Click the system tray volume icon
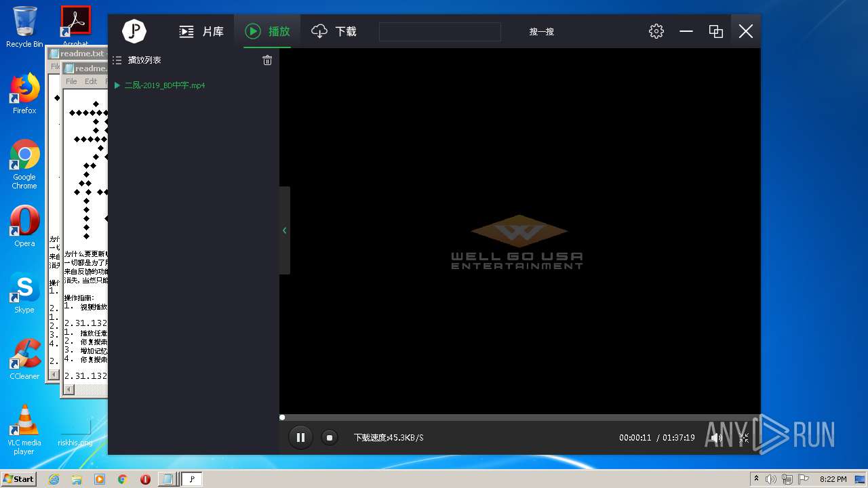This screenshot has height=488, width=868. [x=771, y=479]
